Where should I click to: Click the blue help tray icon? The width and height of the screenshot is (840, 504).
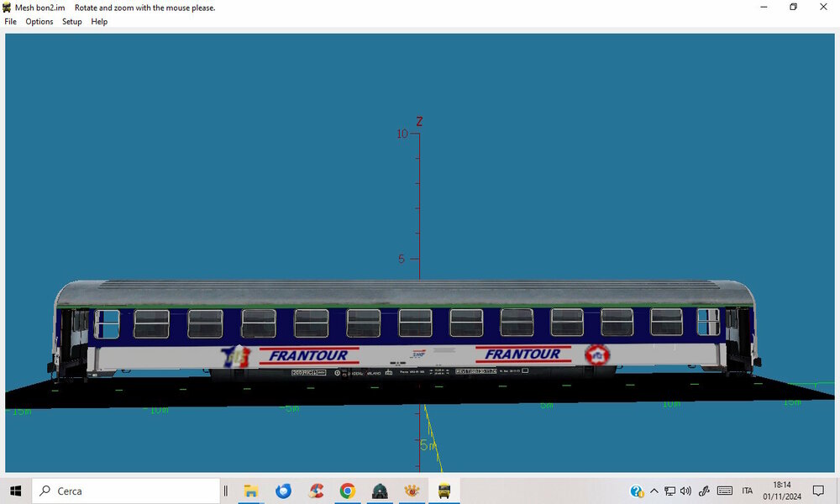coord(637,491)
